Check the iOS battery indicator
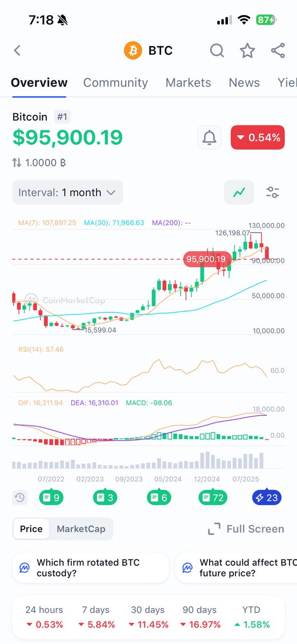 (x=265, y=20)
